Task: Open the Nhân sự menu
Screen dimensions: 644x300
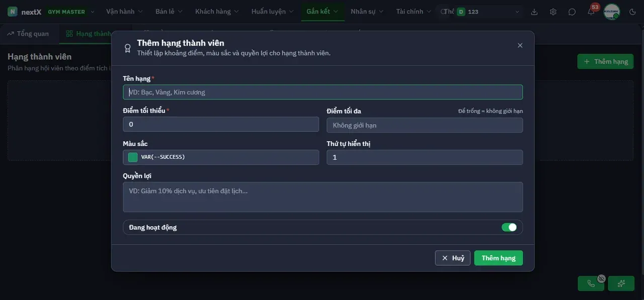Action: pos(367,12)
